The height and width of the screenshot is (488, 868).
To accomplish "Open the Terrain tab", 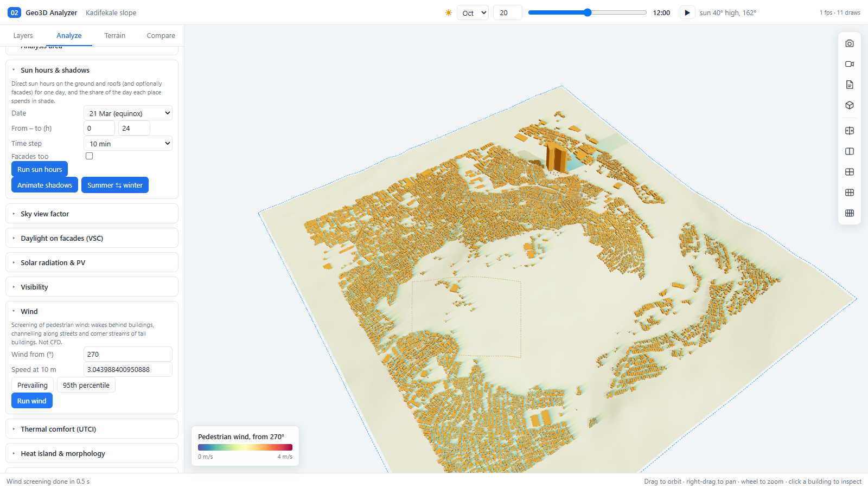I will 115,35.
